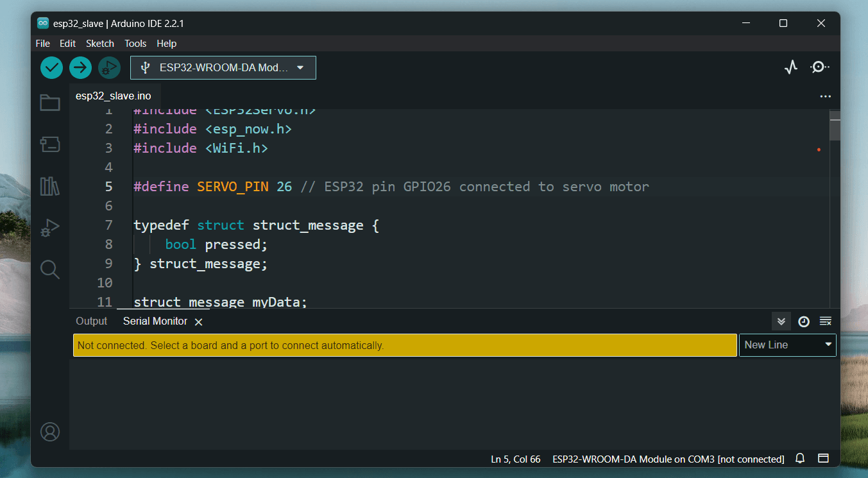Viewport: 868px width, 478px height.
Task: Open the Serial Plotter waveform icon
Action: pyautogui.click(x=791, y=67)
